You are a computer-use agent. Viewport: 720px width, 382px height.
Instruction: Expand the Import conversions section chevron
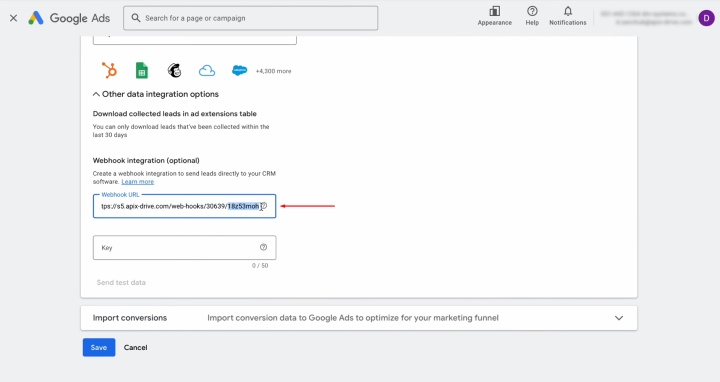619,318
